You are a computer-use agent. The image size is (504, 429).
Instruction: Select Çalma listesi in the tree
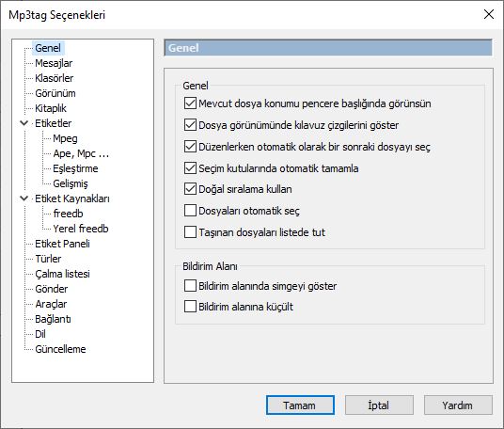(62, 274)
